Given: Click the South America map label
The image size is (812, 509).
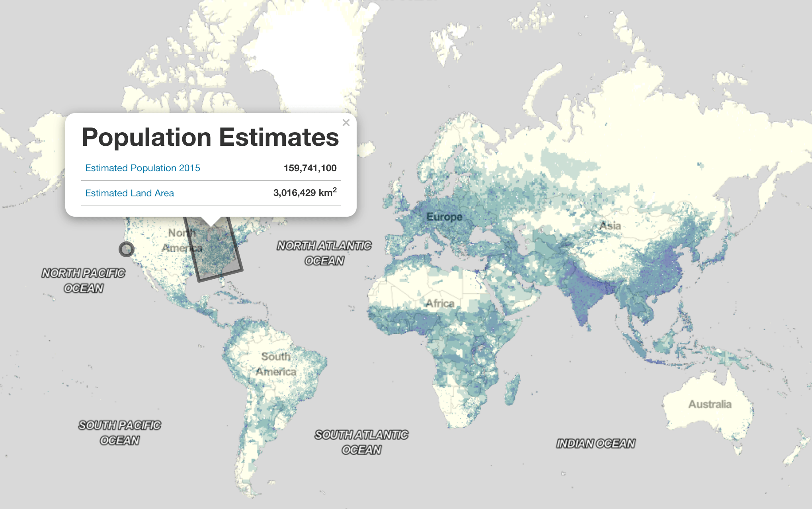Looking at the screenshot, I should (276, 364).
